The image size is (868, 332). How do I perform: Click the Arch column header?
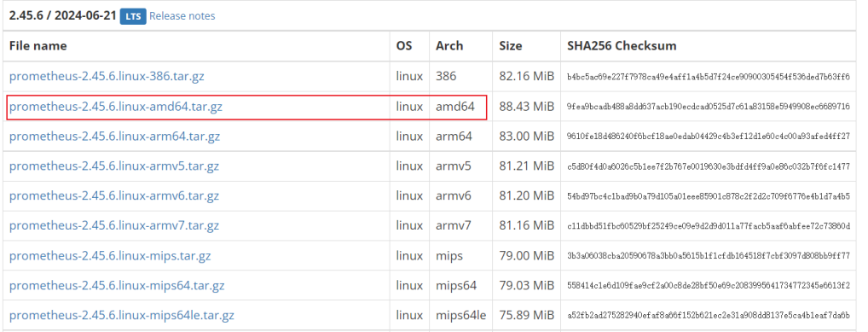coord(449,45)
